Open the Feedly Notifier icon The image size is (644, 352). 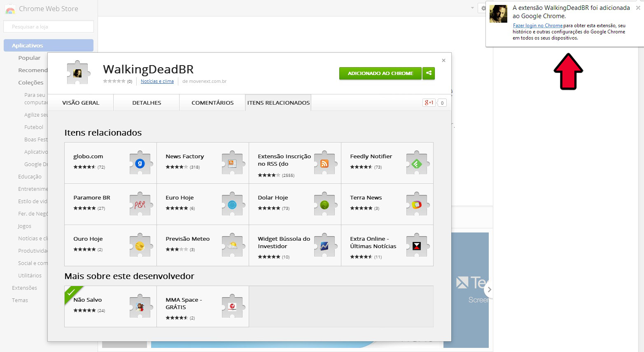tap(417, 163)
